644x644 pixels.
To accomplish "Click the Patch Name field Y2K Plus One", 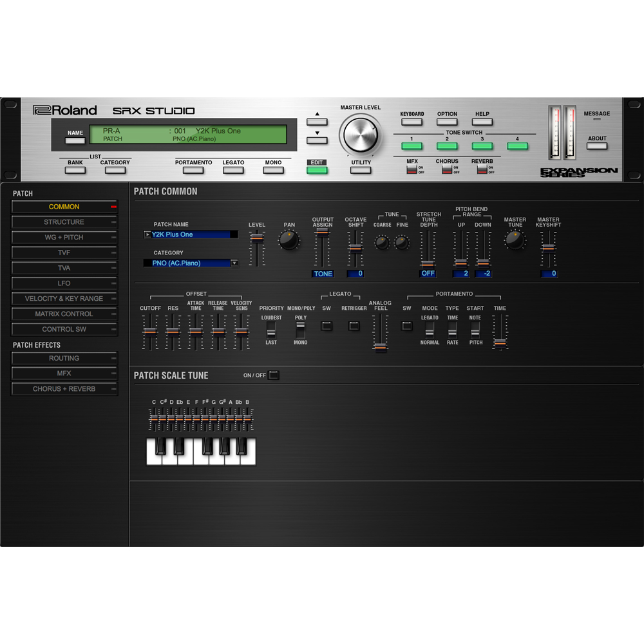I will [191, 234].
